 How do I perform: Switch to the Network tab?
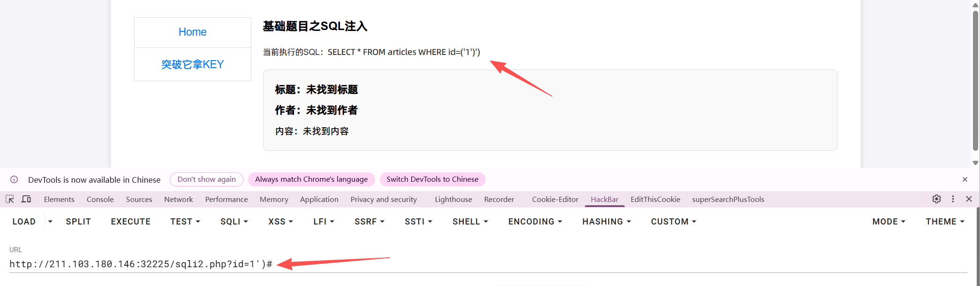(178, 199)
